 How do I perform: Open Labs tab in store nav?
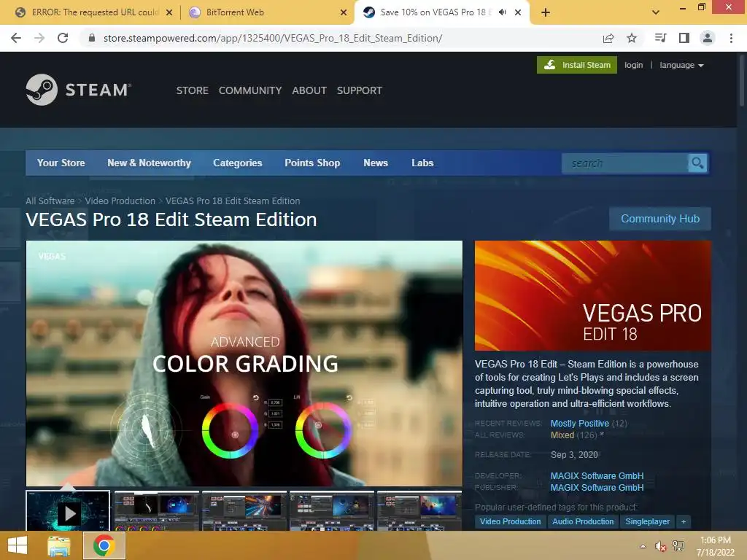(x=422, y=163)
